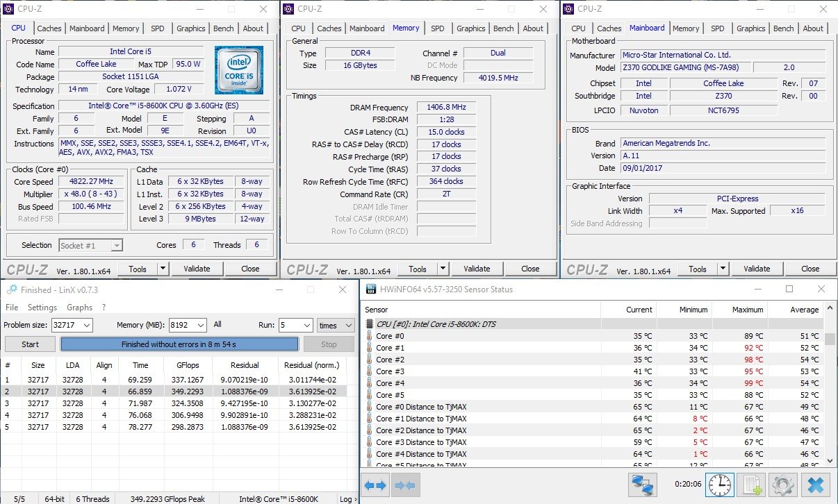Click thermometer icon beside Core #2 row
The image size is (838, 504).
[370, 360]
